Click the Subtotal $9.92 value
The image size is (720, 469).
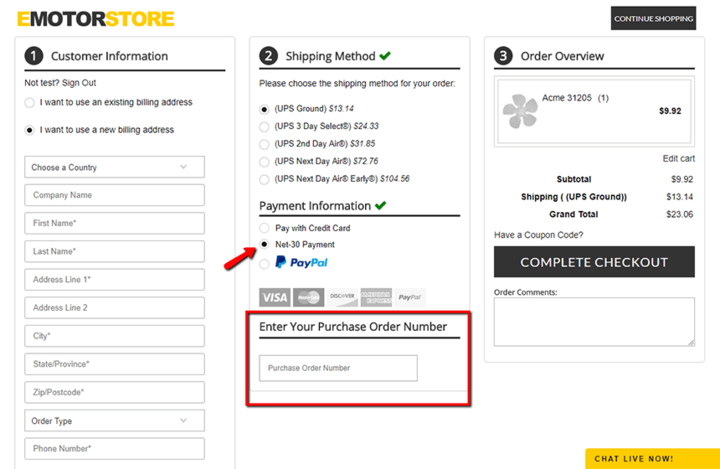click(x=682, y=180)
